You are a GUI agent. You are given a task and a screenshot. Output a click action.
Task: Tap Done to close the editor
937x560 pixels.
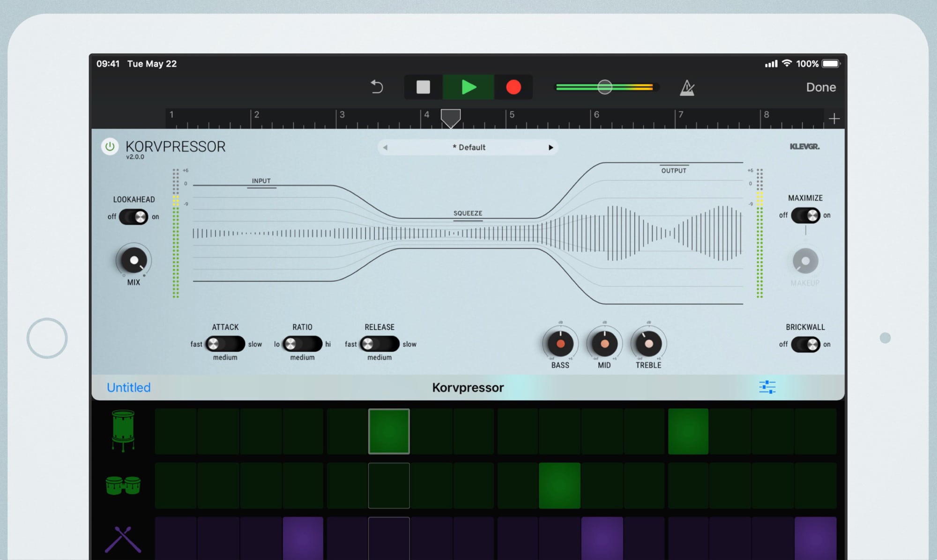click(x=820, y=87)
